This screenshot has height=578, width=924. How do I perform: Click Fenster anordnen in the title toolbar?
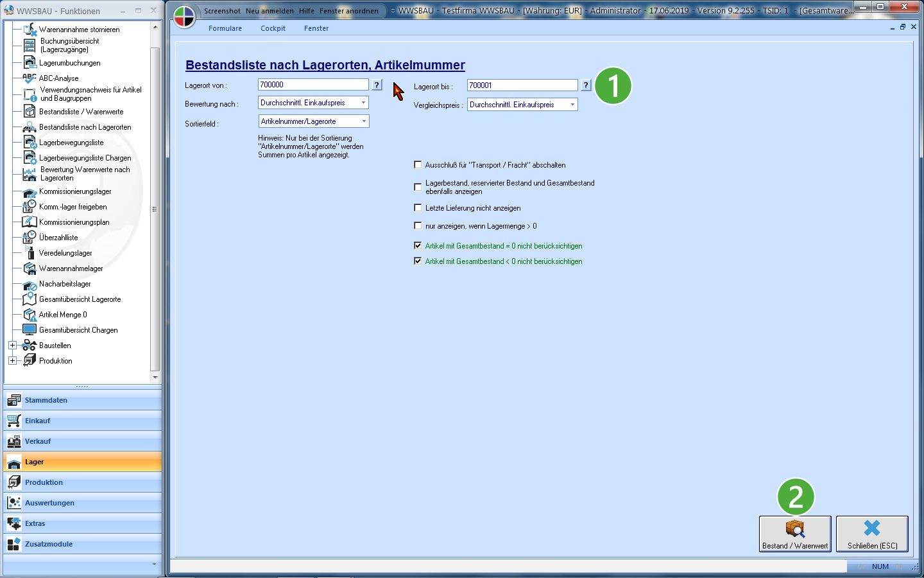[x=349, y=11]
